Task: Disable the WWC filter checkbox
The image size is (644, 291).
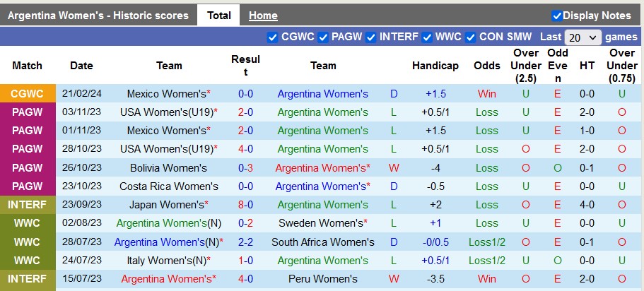Action: pyautogui.click(x=427, y=37)
